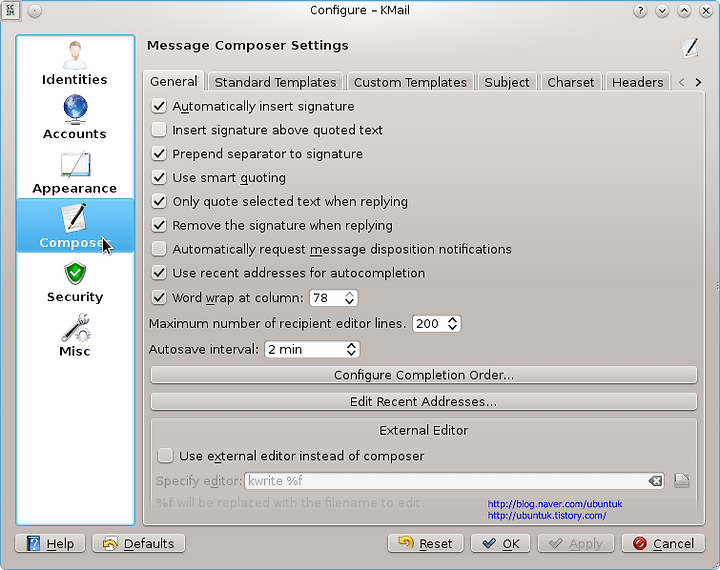Click the recipient lines value field 200
Image resolution: width=720 pixels, height=570 pixels.
[429, 323]
